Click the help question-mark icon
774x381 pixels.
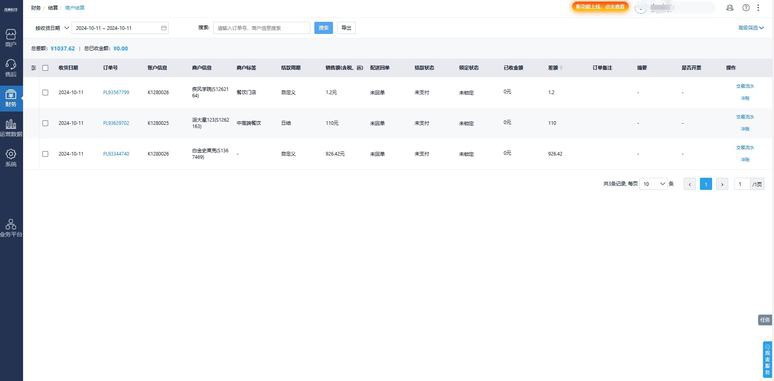(746, 8)
